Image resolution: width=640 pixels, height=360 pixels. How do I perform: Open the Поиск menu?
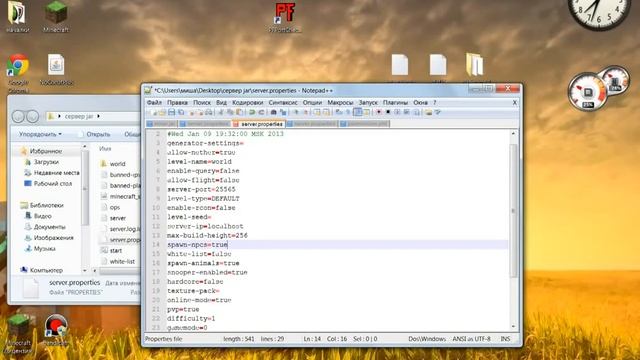pos(202,102)
